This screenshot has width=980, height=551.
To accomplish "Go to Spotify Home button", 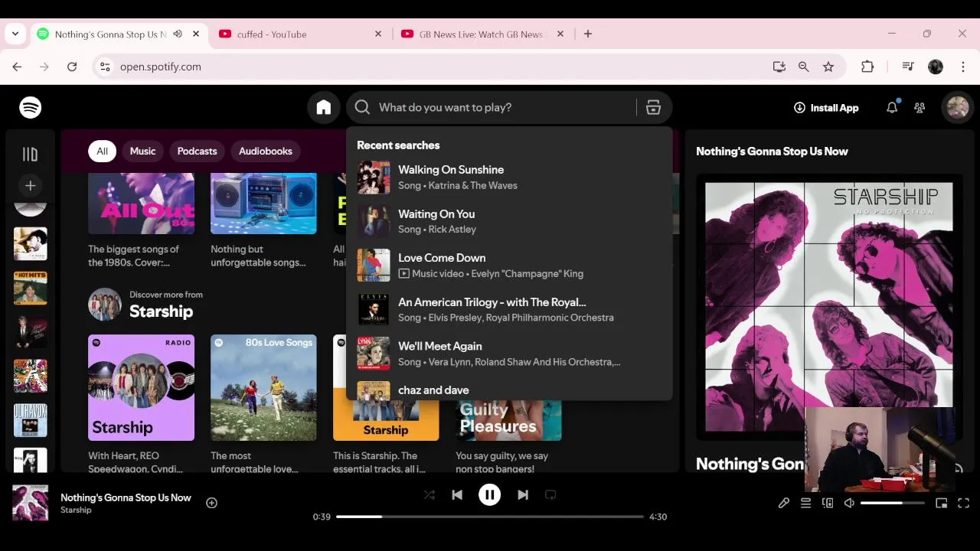I will tap(324, 108).
